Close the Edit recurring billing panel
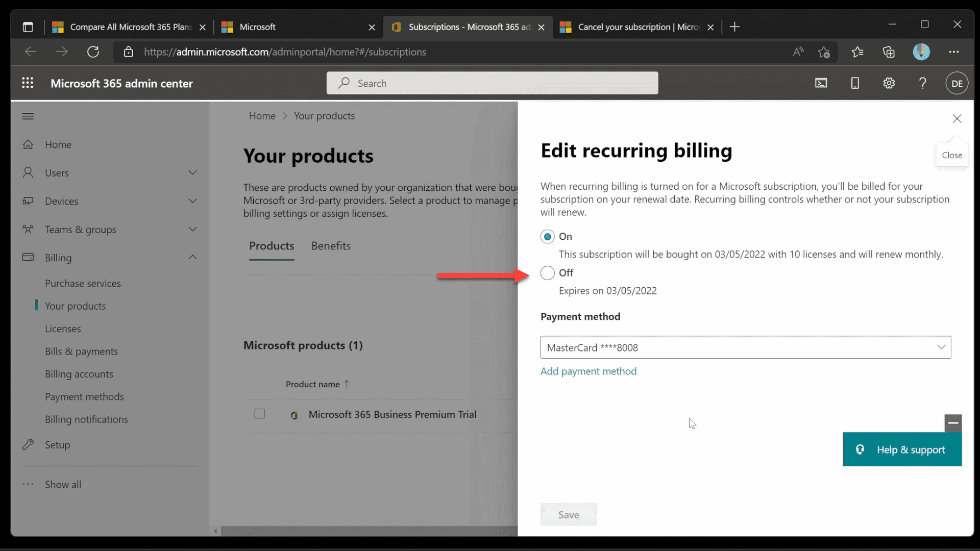 click(x=957, y=118)
